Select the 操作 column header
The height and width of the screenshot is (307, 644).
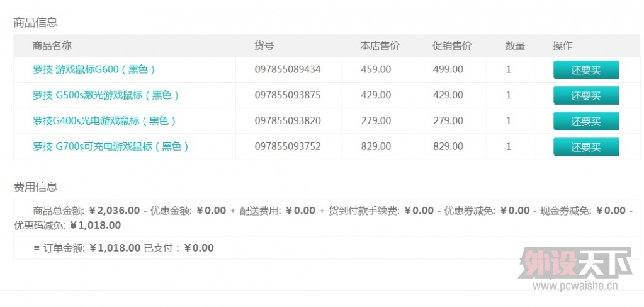pos(563,45)
